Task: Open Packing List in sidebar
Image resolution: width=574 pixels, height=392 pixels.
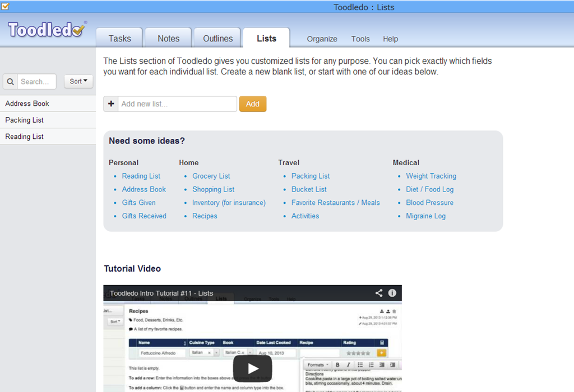Action: coord(48,120)
